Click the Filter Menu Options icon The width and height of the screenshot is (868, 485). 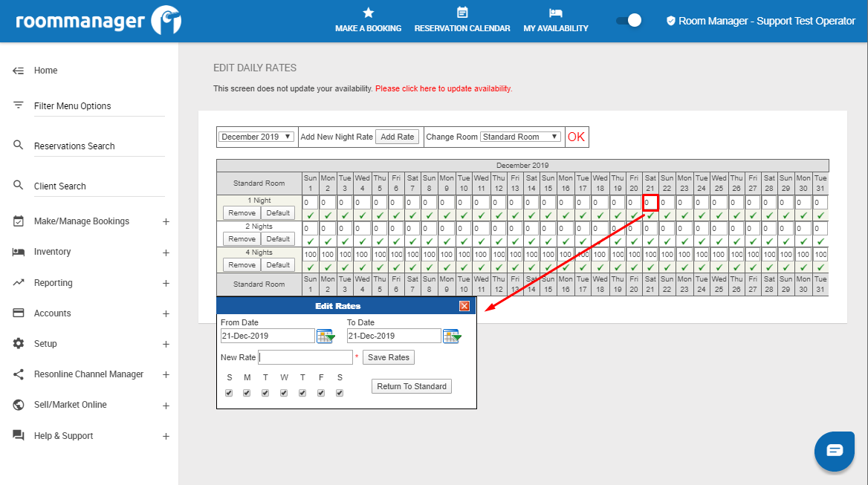coord(19,105)
